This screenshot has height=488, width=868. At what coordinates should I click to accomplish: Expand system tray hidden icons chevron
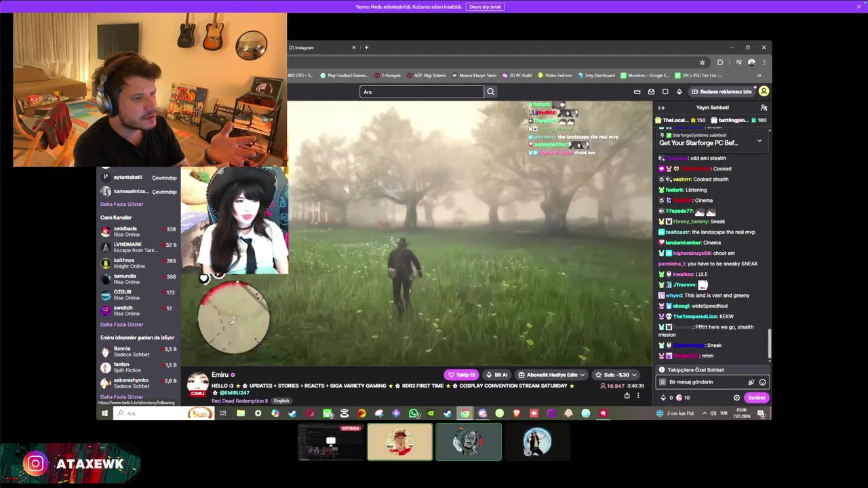tap(704, 413)
